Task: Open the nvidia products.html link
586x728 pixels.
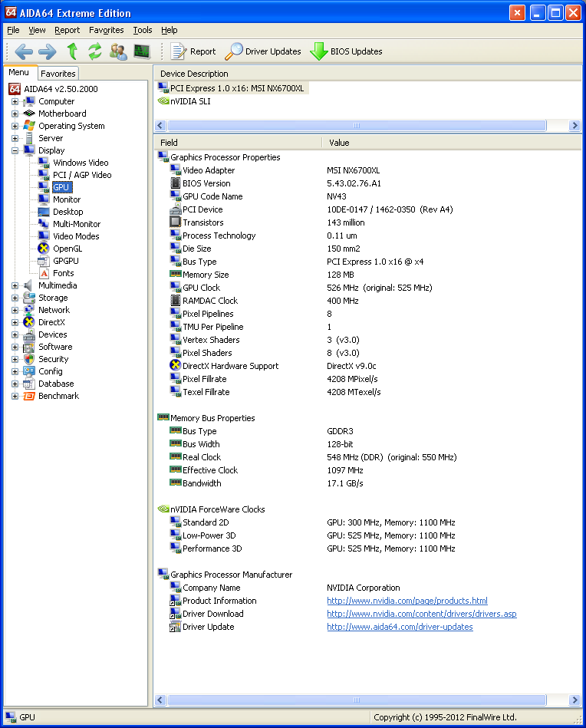Action: (x=407, y=601)
